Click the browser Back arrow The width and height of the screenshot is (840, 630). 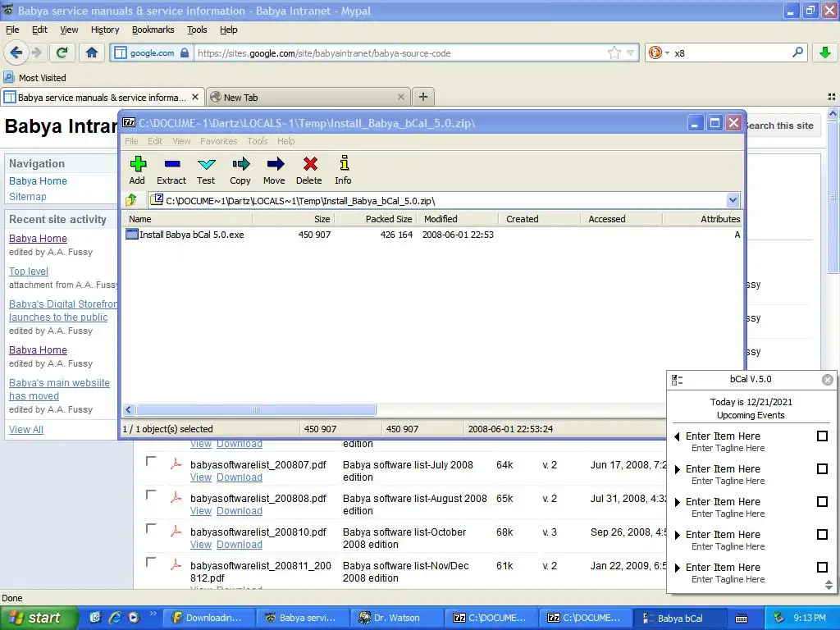point(15,52)
